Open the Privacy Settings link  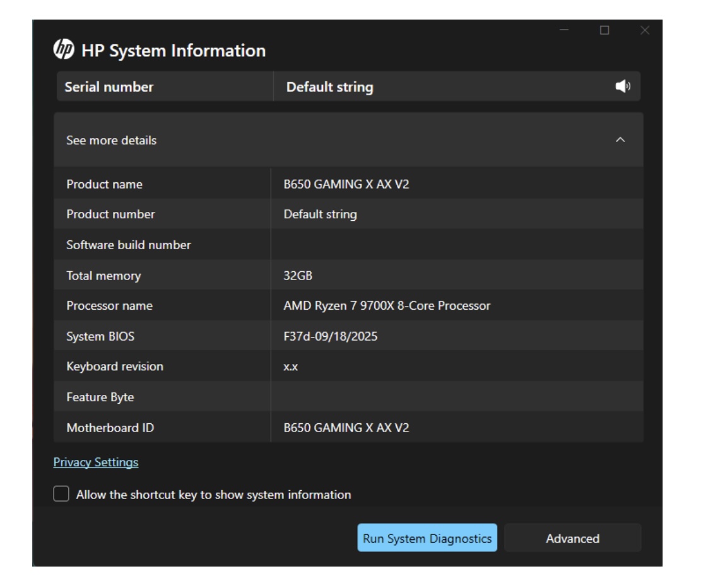point(96,462)
